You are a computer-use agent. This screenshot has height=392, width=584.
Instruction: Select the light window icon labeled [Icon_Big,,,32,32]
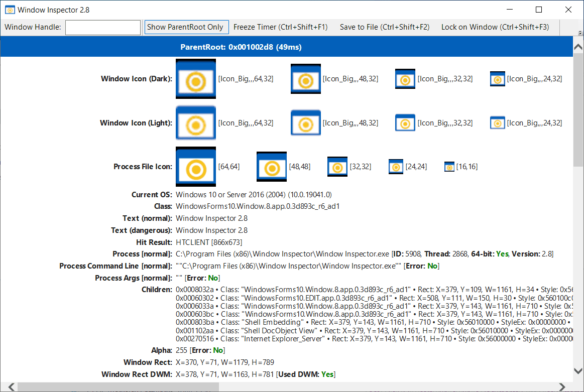405,123
